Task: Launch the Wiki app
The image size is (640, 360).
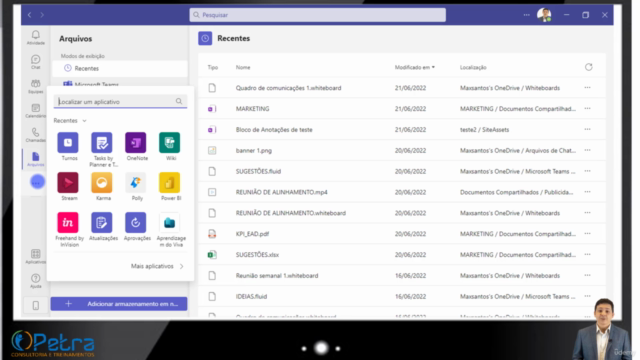Action: 169,142
